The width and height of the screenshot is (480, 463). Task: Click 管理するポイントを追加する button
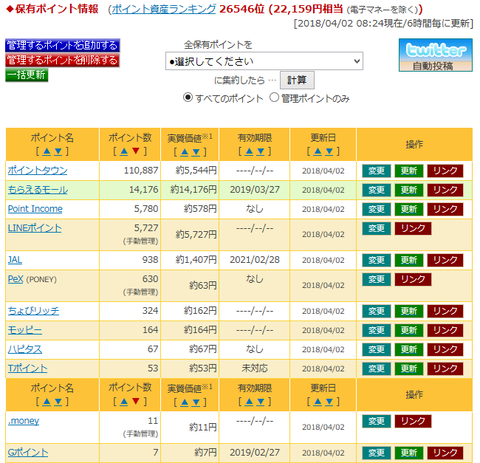[62, 45]
